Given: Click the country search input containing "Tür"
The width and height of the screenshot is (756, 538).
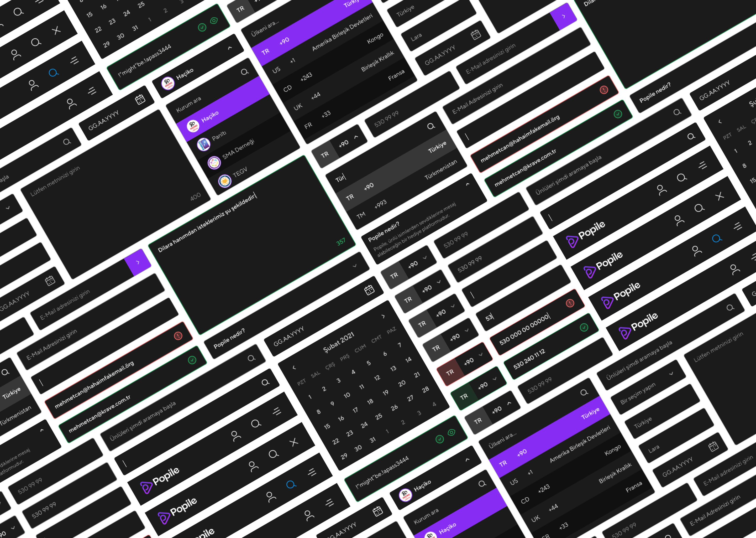Looking at the screenshot, I should point(386,153).
